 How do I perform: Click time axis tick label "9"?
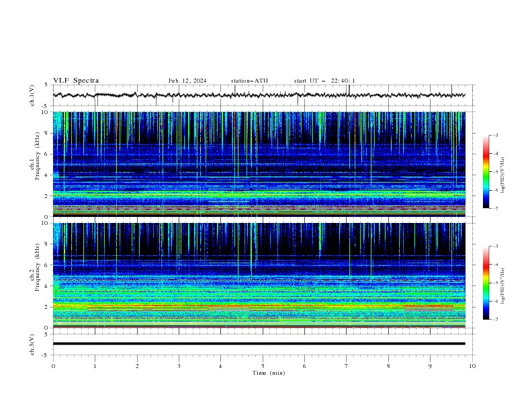point(430,366)
